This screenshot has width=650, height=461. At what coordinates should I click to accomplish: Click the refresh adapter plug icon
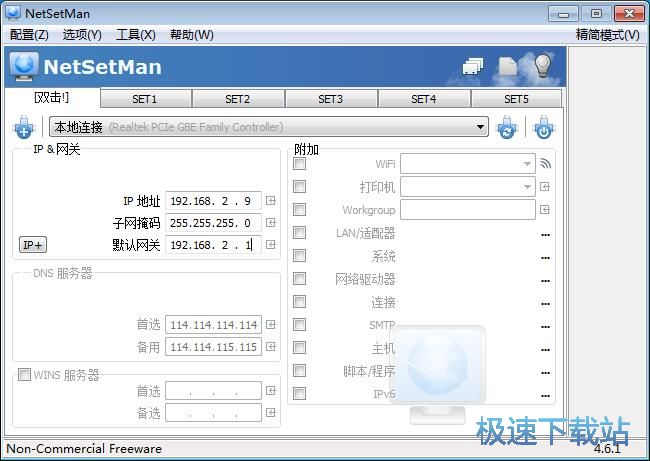507,127
